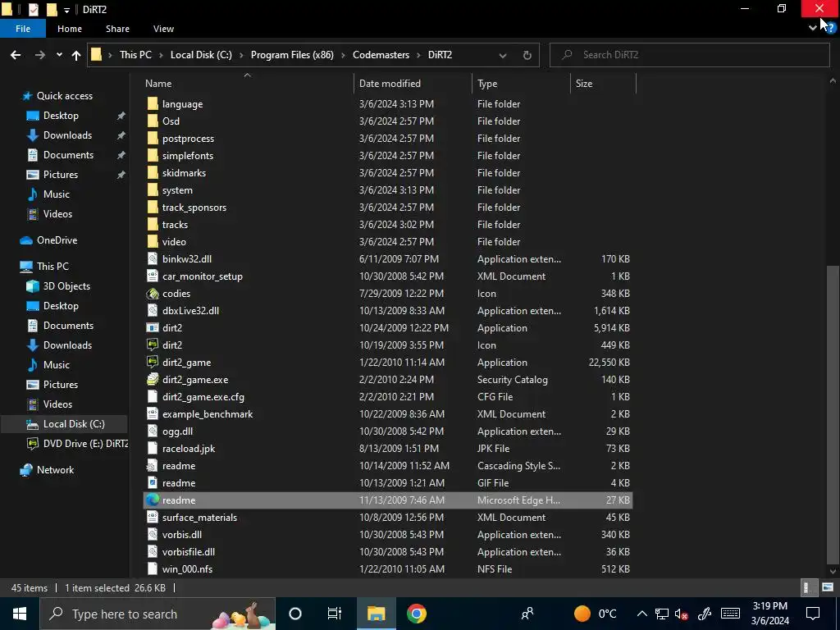Image resolution: width=840 pixels, height=630 pixels.
Task: Switch to large icons view layout
Action: tap(827, 587)
